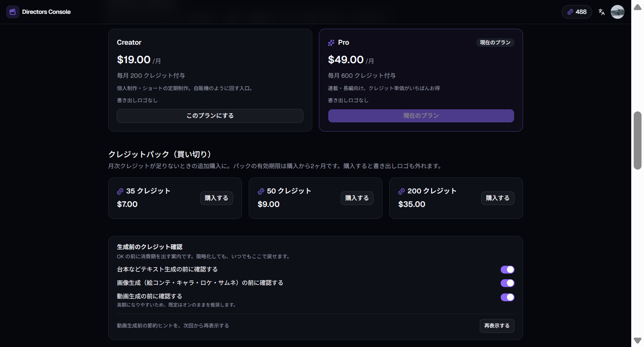Toggle 動画生成の前に確認する switch
The height and width of the screenshot is (347, 644).
pos(507,297)
